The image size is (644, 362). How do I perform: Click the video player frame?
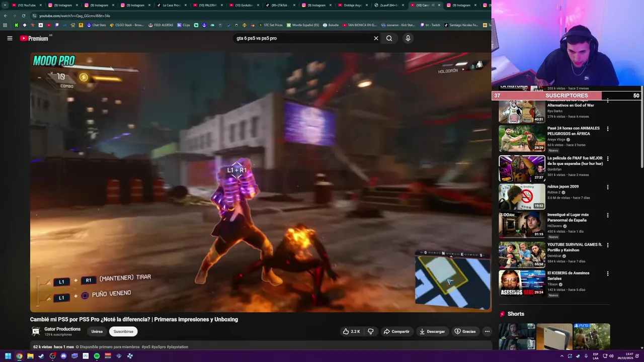261,182
